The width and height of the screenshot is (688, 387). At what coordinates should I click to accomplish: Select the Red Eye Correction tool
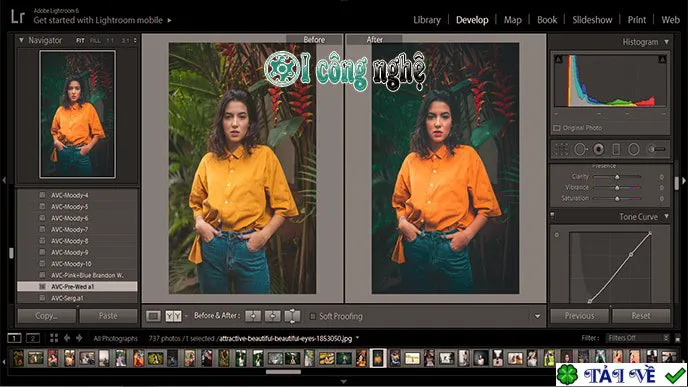(x=598, y=149)
